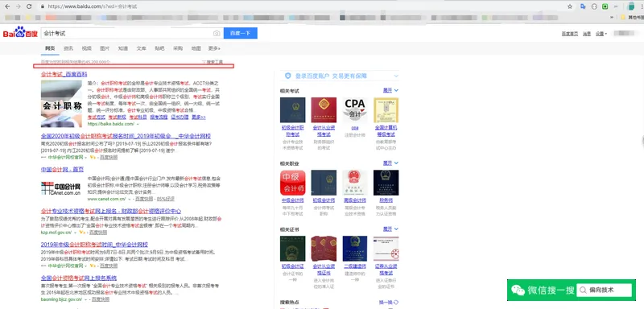The image size is (644, 309).
Task: Click the 百度快照 link under www.canet.com.cn
Action: (144, 199)
